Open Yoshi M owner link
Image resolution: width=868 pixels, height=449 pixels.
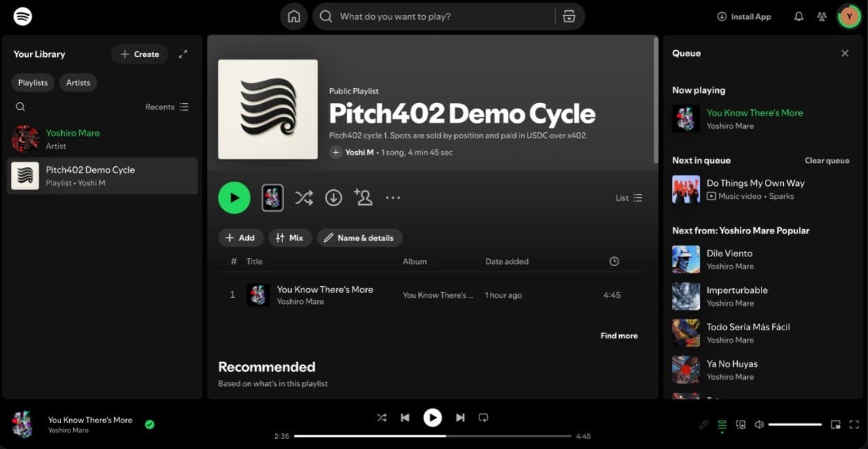click(x=359, y=153)
